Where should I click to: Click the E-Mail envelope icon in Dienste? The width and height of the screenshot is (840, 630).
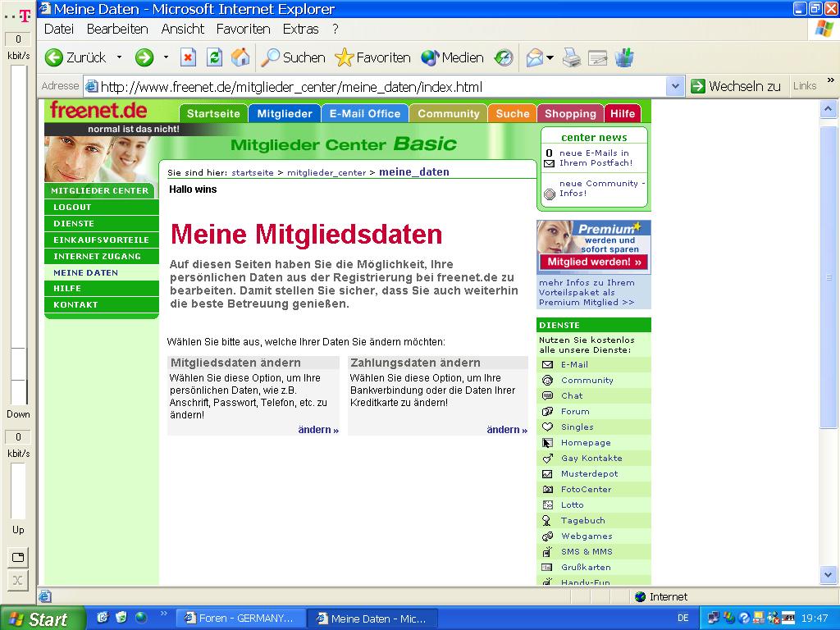[x=547, y=365]
